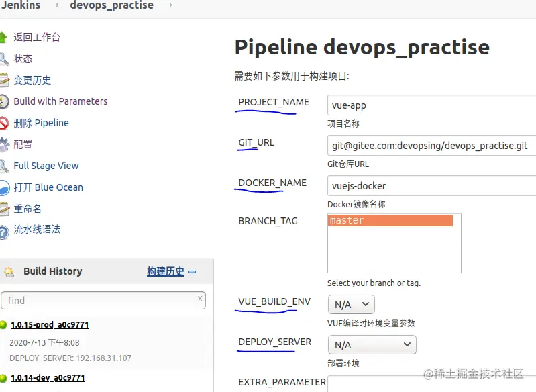
Task: Open the 返回工作台 link
Action: 37,37
